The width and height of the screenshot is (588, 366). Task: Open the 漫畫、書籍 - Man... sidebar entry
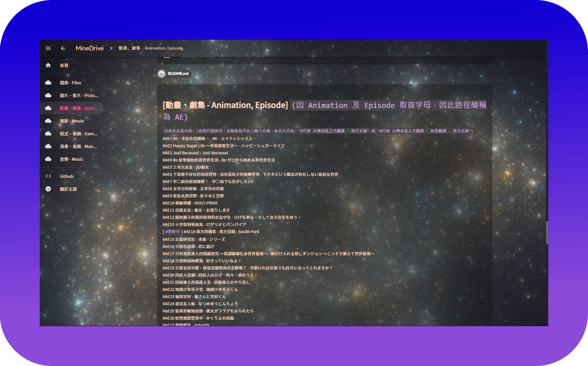click(x=78, y=146)
